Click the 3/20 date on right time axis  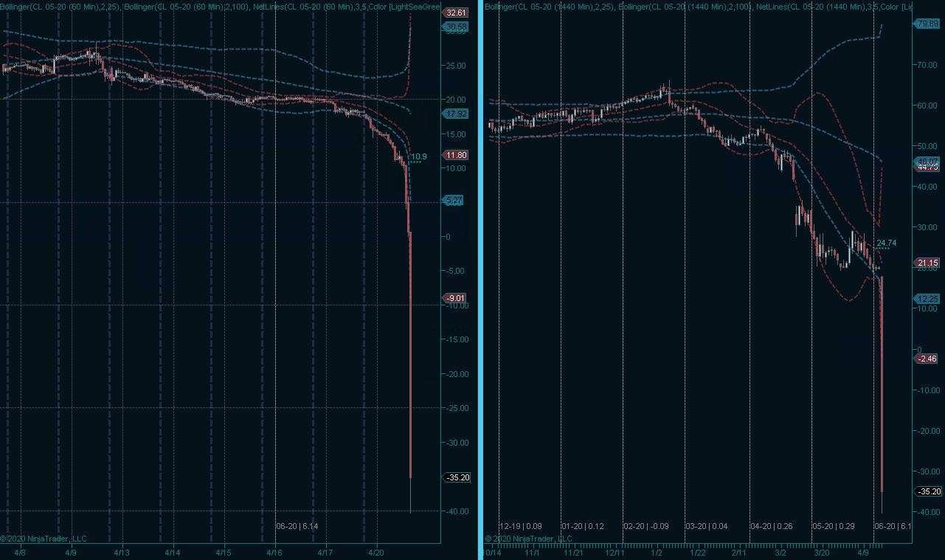(x=820, y=552)
